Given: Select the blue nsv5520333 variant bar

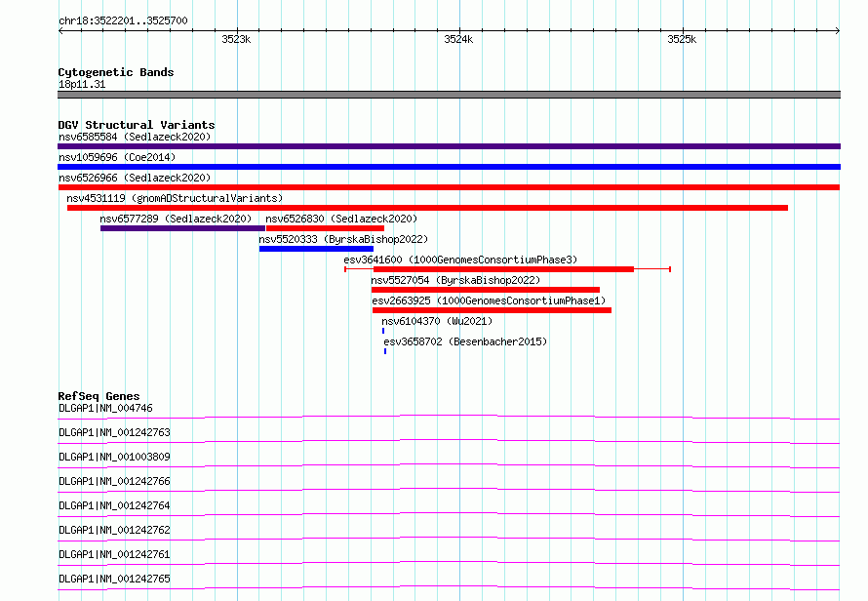Looking at the screenshot, I should (316, 249).
